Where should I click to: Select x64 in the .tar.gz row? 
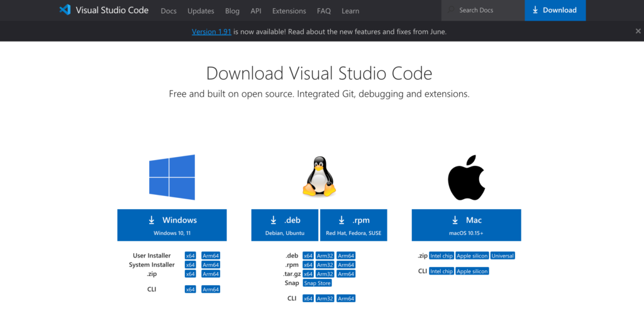308,274
